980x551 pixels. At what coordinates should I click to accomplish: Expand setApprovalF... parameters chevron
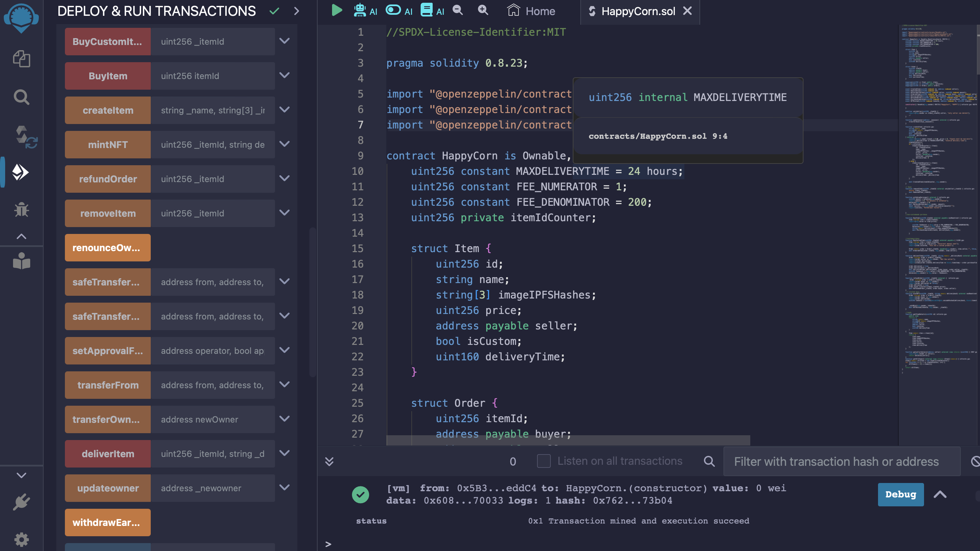pos(285,350)
